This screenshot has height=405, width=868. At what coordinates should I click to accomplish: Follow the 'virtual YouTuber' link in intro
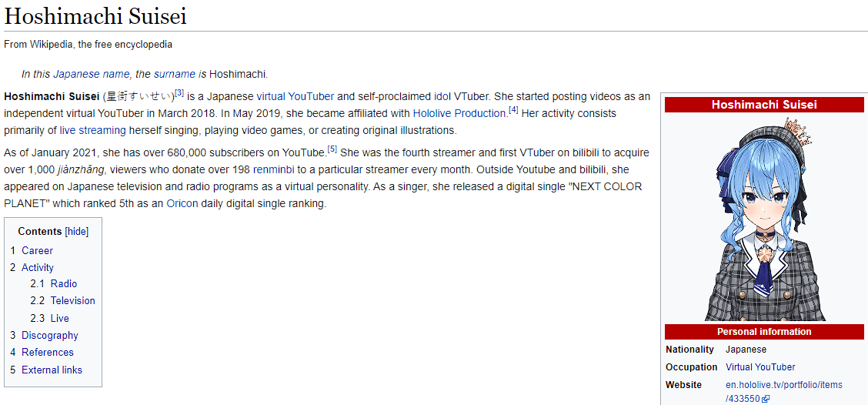(295, 96)
